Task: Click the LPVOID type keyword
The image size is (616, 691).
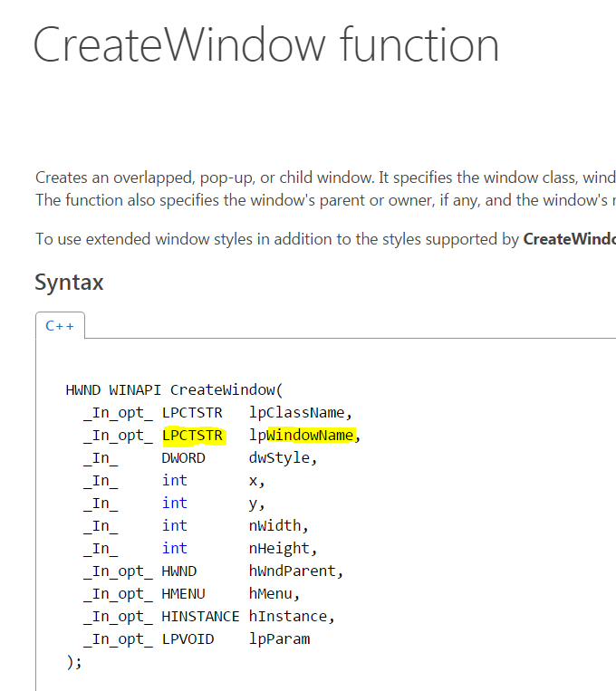Action: coord(188,639)
